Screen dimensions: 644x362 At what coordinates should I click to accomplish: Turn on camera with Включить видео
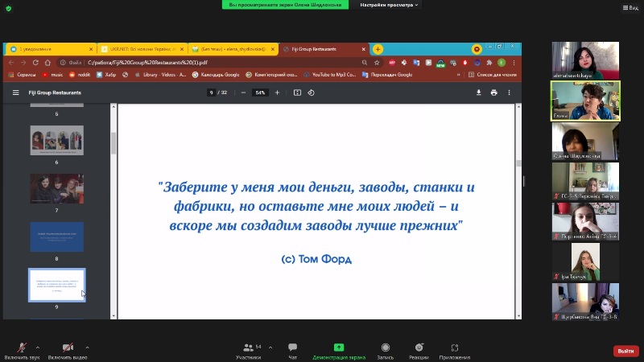pyautogui.click(x=68, y=352)
